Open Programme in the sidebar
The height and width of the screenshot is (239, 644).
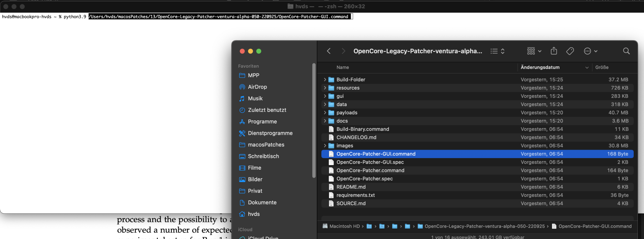(x=262, y=122)
